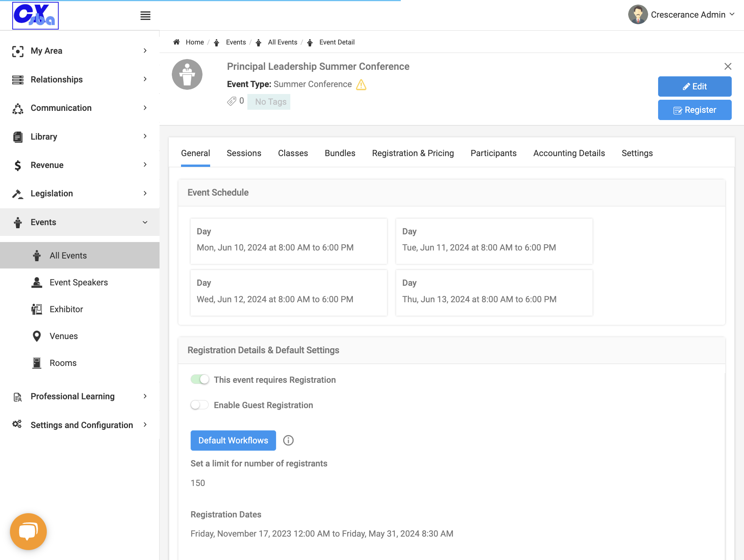Toggle the hamburger sidebar menu

click(145, 16)
